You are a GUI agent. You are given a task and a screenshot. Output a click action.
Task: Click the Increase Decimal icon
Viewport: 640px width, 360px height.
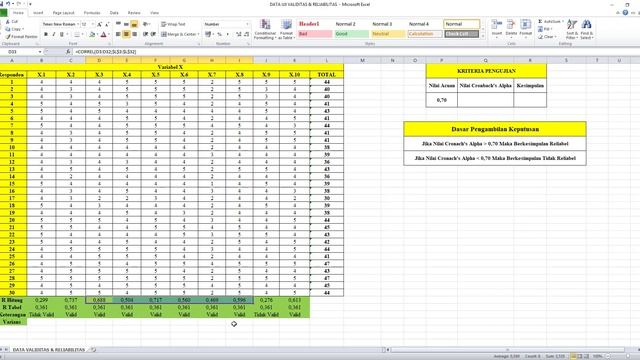239,34
